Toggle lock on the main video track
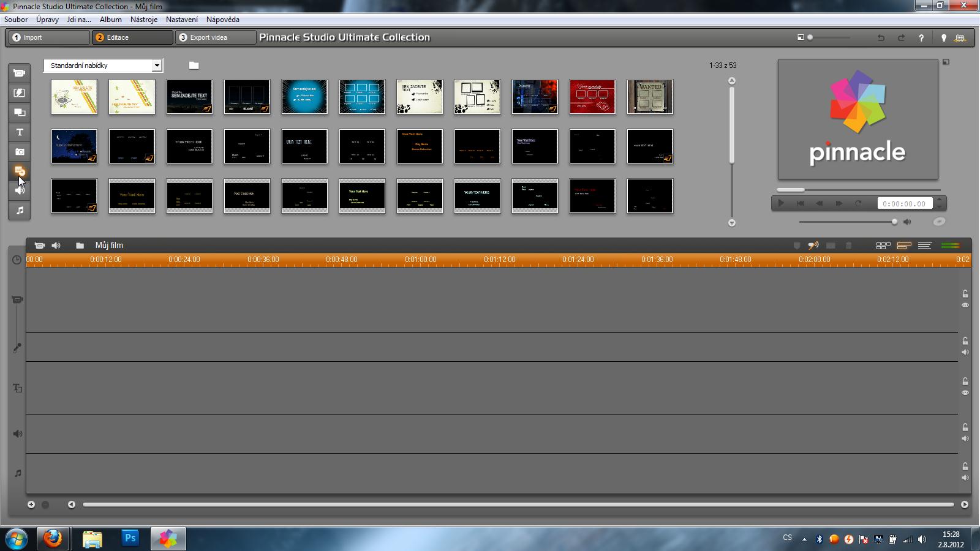980x551 pixels. click(x=965, y=294)
